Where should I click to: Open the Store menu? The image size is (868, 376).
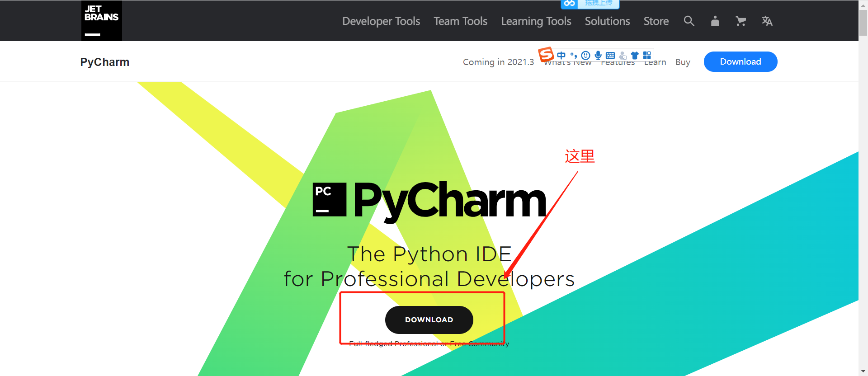tap(656, 21)
